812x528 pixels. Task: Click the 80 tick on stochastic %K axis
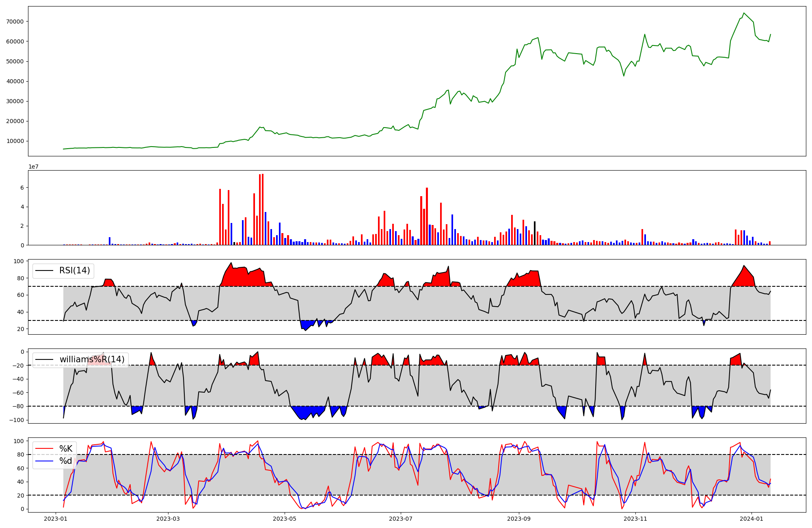(x=21, y=454)
